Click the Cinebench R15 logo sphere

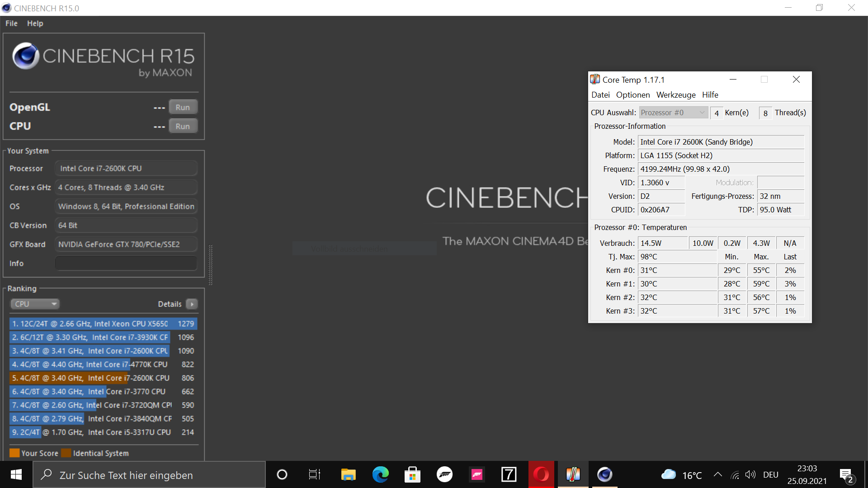pyautogui.click(x=26, y=56)
